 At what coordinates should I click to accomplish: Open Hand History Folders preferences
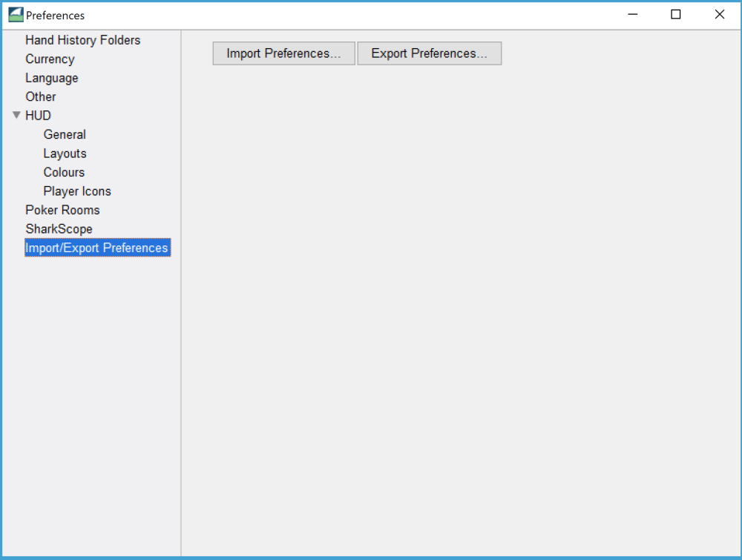pyautogui.click(x=82, y=40)
